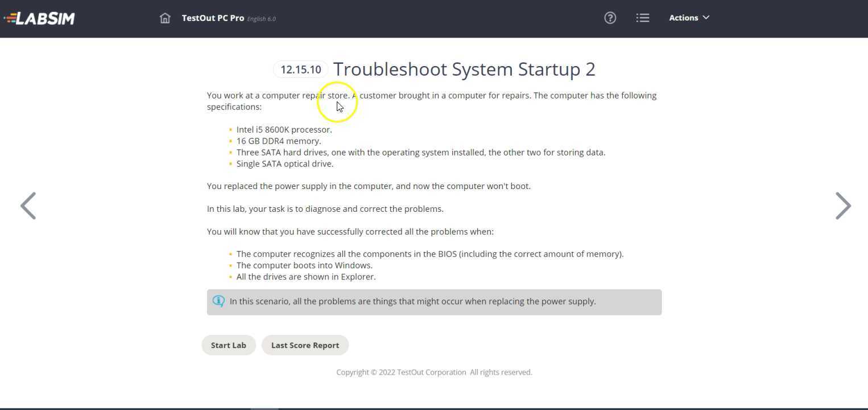Click the highlighted circle near the scenario text
This screenshot has width=868, height=410.
[x=337, y=101]
